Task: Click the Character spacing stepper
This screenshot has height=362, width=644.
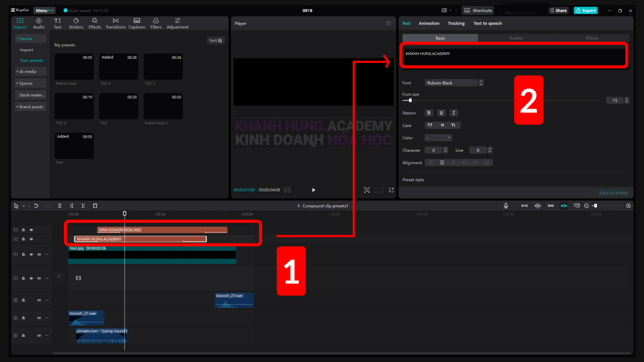Action: (445, 150)
